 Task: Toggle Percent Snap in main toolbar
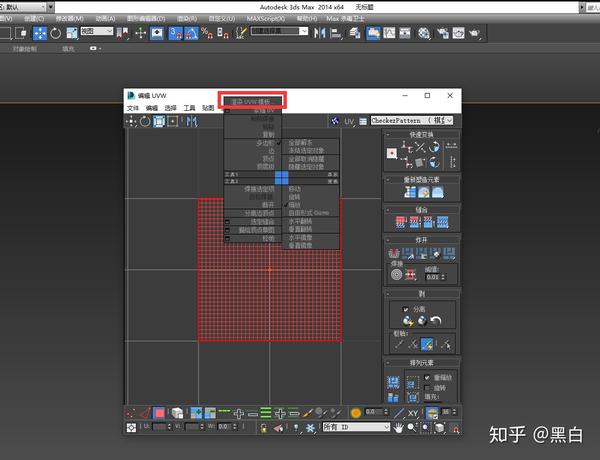[207, 33]
